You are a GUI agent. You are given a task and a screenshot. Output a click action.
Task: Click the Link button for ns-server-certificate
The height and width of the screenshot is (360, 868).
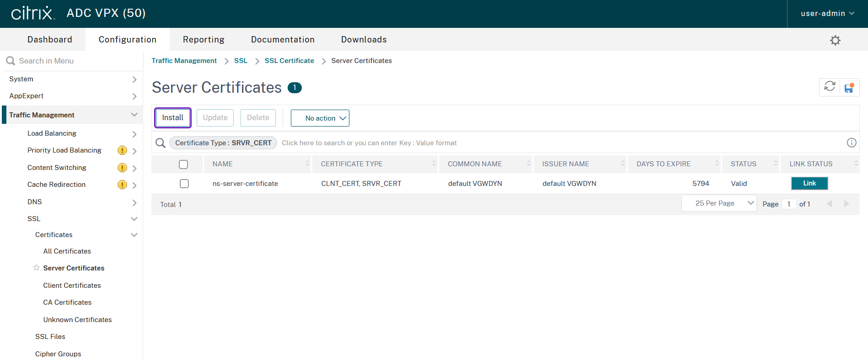(x=809, y=183)
